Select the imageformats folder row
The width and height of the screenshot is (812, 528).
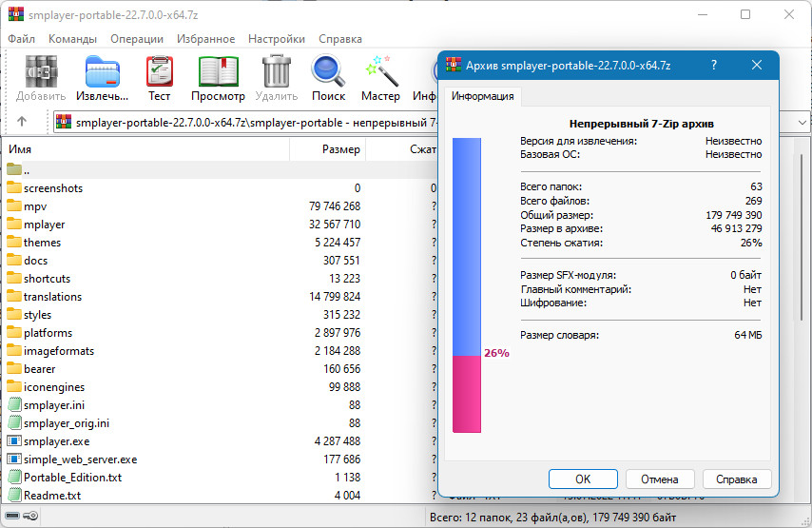coord(220,351)
